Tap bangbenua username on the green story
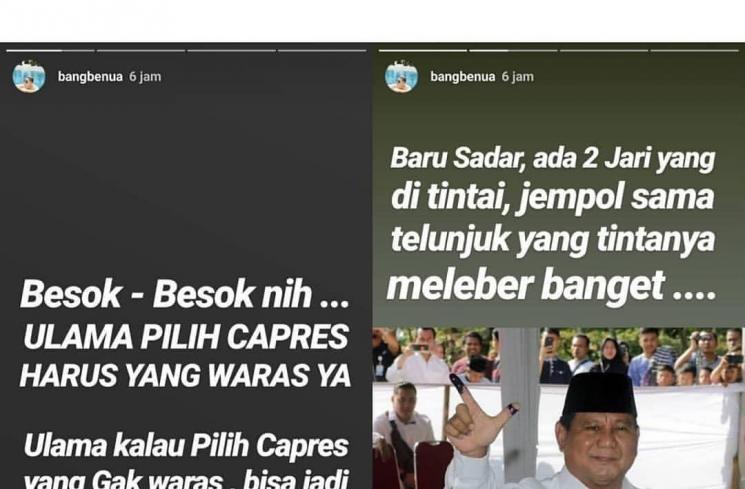This screenshot has width=745, height=489. pyautogui.click(x=463, y=77)
